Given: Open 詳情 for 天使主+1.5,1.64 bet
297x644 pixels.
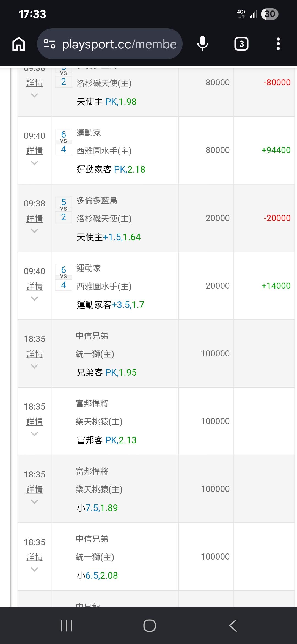Looking at the screenshot, I should tap(34, 219).
